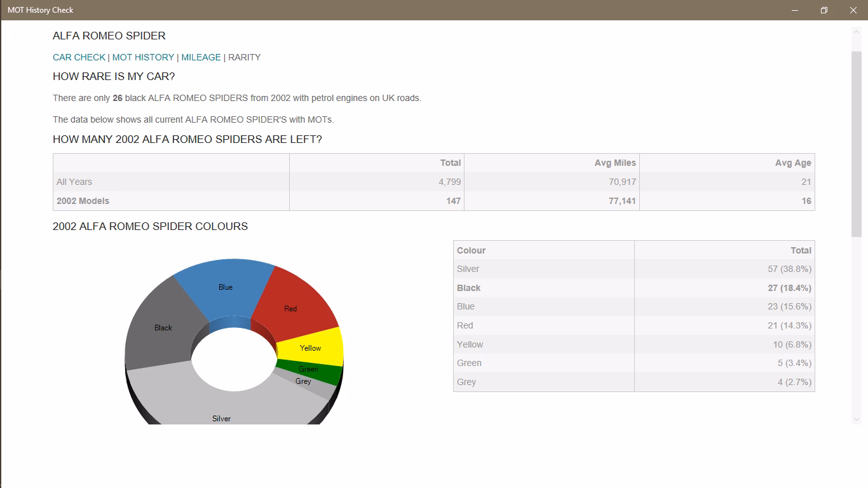
Task: Open the MILEAGE link
Action: [201, 57]
